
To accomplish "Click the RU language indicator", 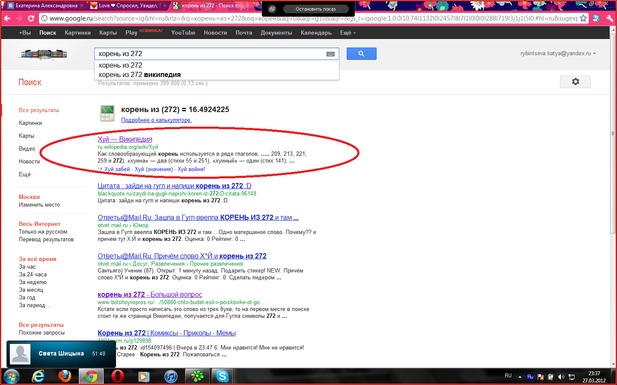I will point(508,376).
